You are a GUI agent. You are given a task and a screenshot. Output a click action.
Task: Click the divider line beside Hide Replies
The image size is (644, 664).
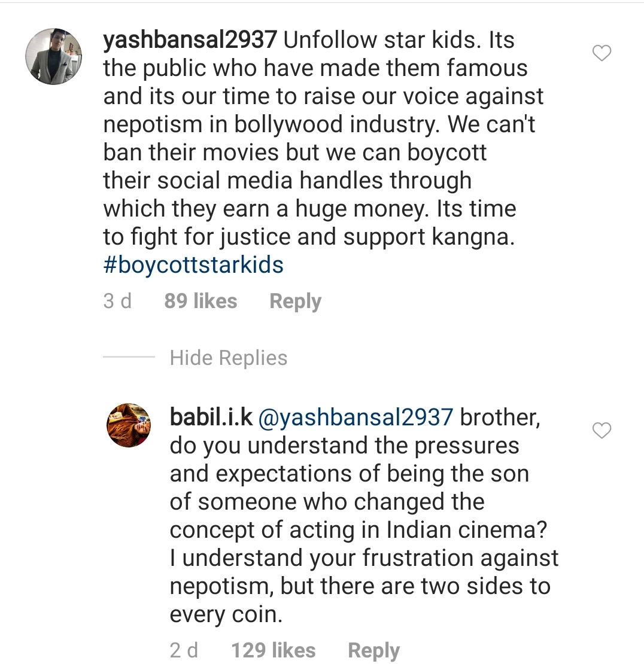click(x=129, y=358)
